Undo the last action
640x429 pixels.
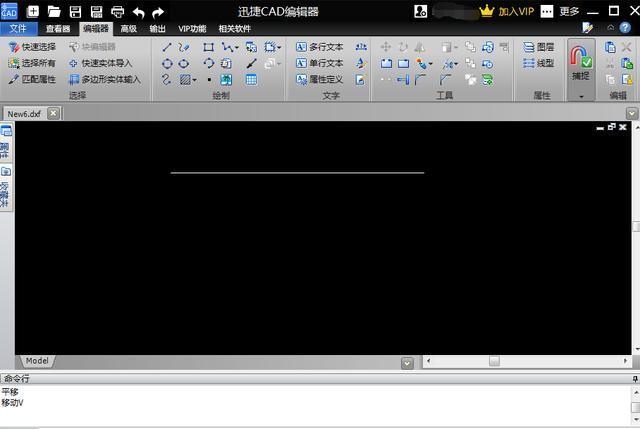(x=138, y=12)
